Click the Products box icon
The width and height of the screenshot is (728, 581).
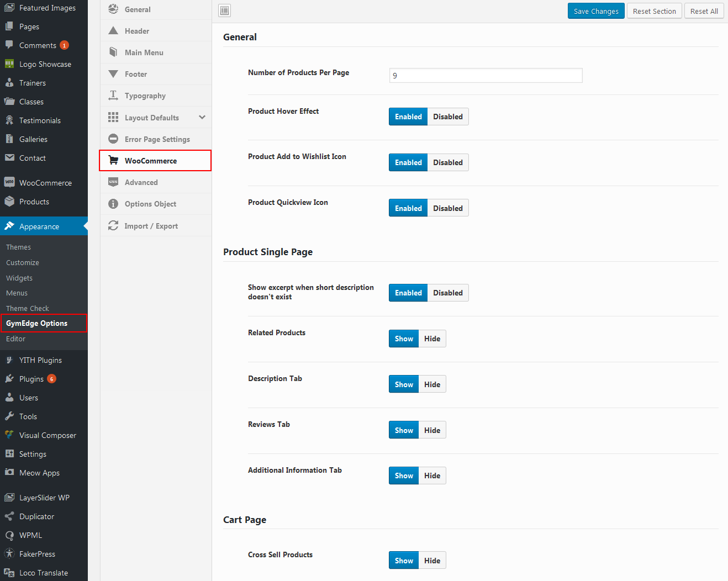tap(9, 202)
